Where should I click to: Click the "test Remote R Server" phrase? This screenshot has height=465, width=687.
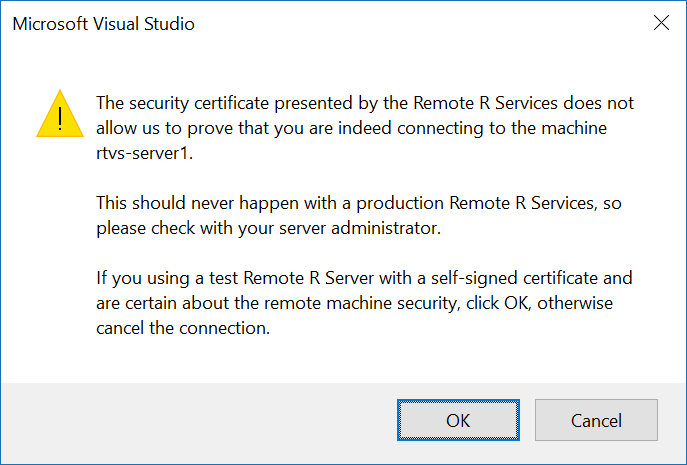tap(291, 278)
